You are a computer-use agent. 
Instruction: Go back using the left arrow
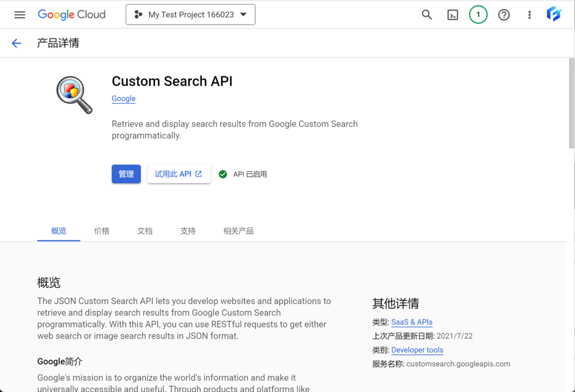point(16,43)
